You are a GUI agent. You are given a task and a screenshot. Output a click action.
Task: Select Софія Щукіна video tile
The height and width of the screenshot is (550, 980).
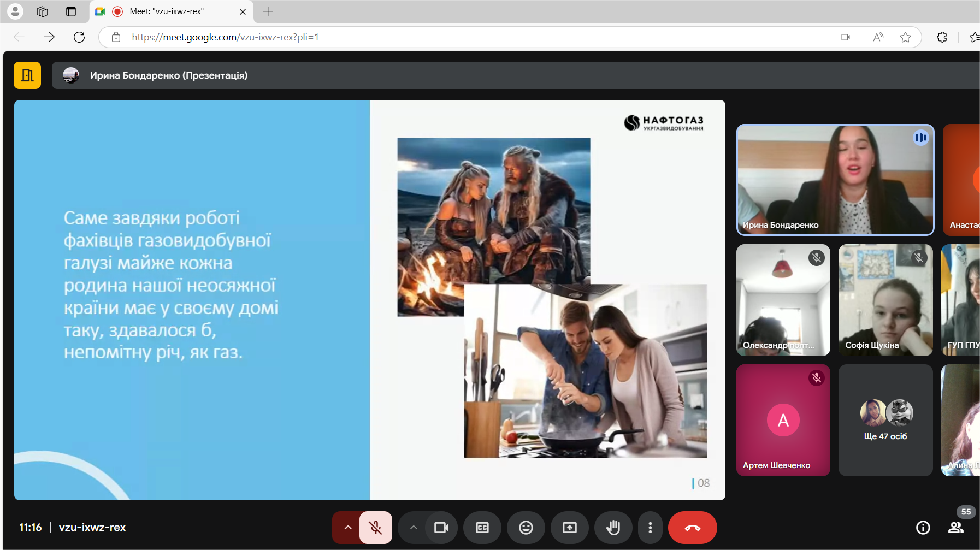point(885,300)
